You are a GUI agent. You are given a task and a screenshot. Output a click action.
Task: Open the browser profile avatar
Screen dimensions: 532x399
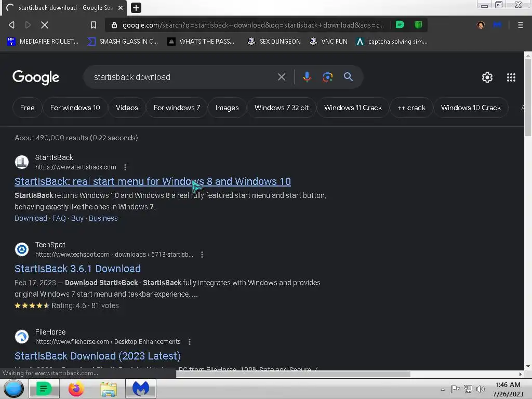coord(481,25)
